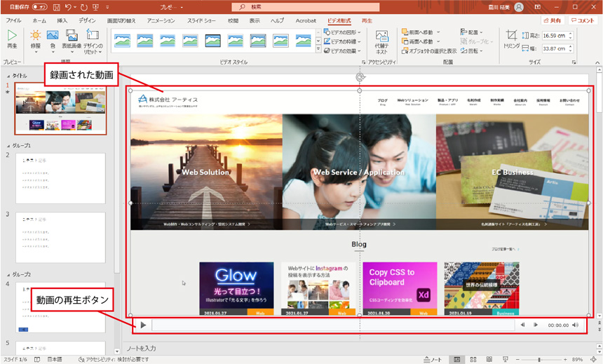The height and width of the screenshot is (364, 603).
Task: Open the ホーム tab
Action: [39, 20]
